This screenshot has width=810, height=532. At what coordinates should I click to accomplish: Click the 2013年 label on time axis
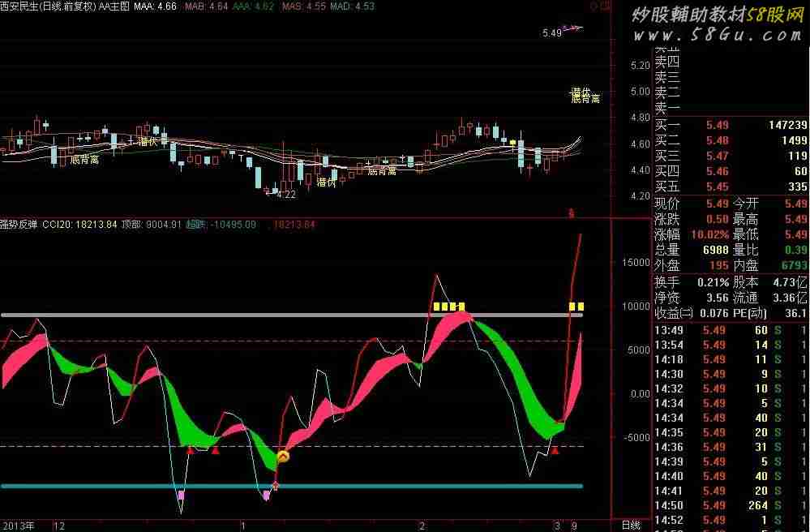tap(16, 526)
